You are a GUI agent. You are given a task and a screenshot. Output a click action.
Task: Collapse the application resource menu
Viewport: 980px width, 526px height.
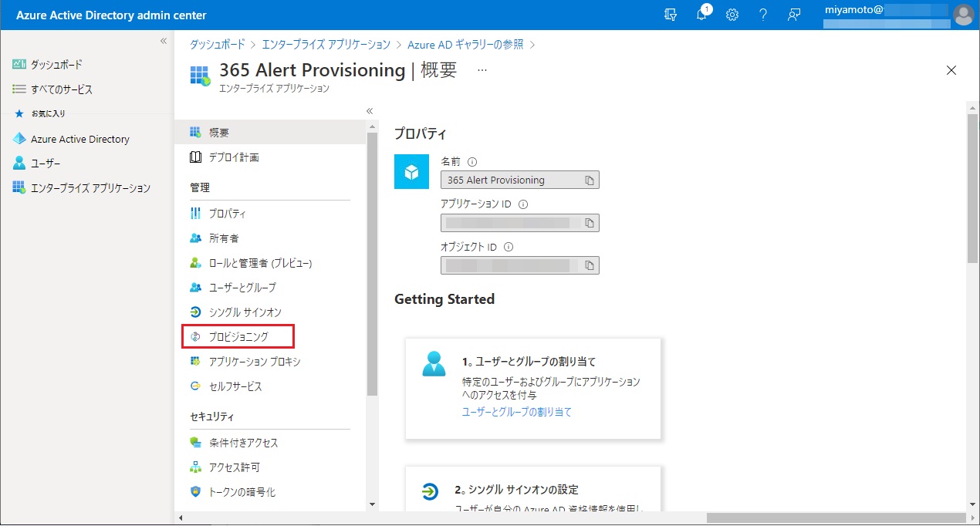[x=370, y=111]
